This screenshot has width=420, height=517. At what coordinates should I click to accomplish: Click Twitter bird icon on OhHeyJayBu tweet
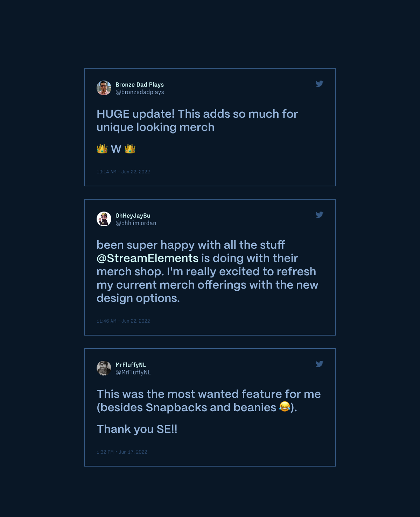coord(319,215)
